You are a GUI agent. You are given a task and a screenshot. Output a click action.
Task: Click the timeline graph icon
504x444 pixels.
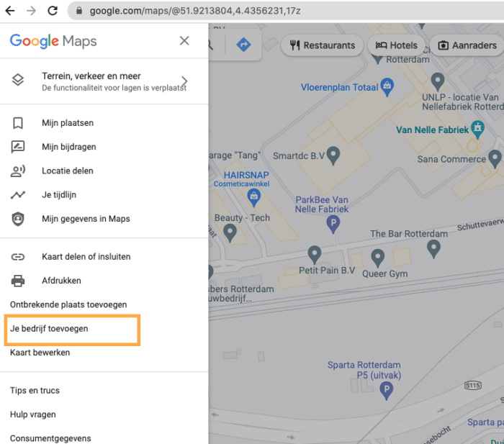tap(18, 195)
